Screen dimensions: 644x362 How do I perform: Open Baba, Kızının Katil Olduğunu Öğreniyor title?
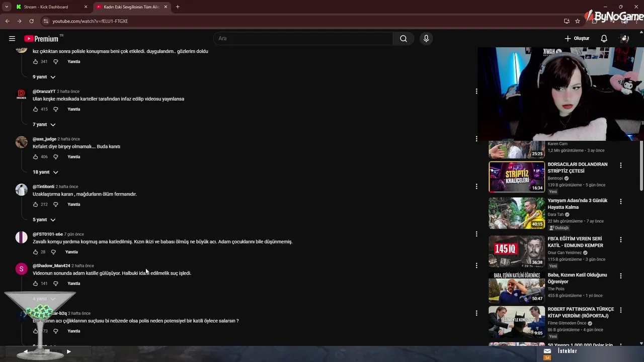(x=577, y=279)
